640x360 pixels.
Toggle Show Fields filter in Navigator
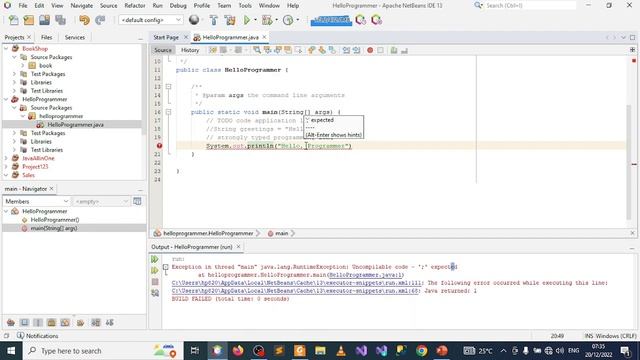pos(24,322)
